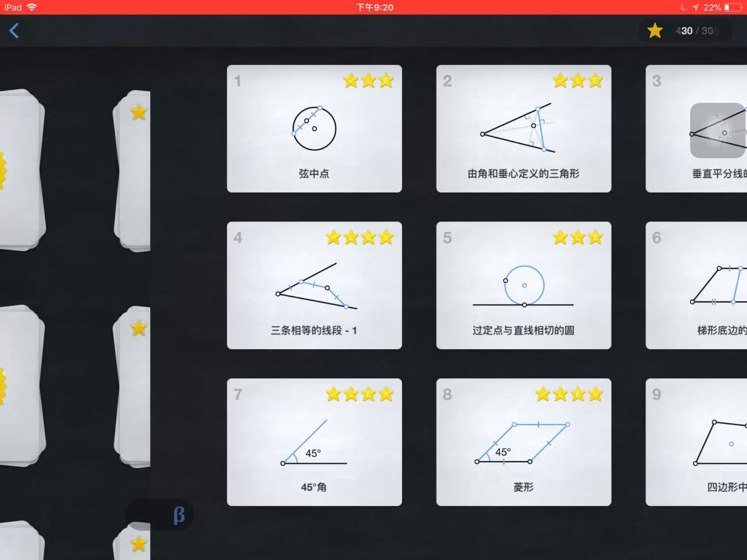Open level 8 rhombus puzzle
This screenshot has height=560, width=747.
click(x=524, y=442)
